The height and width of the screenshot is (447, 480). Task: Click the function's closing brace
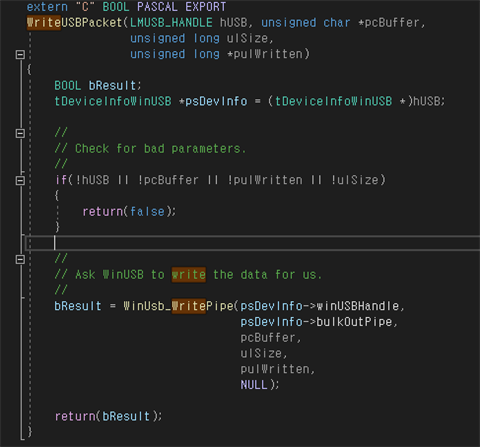pyautogui.click(x=29, y=432)
